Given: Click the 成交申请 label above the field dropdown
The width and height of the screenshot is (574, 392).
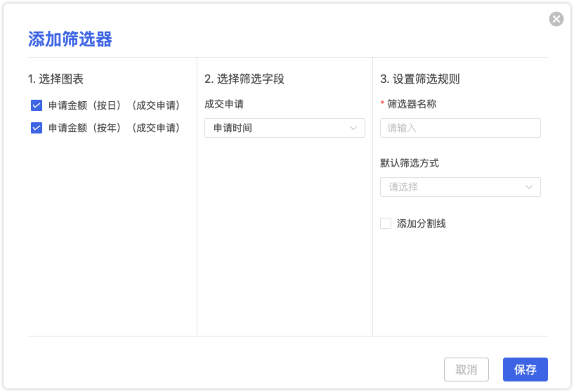Looking at the screenshot, I should 224,104.
